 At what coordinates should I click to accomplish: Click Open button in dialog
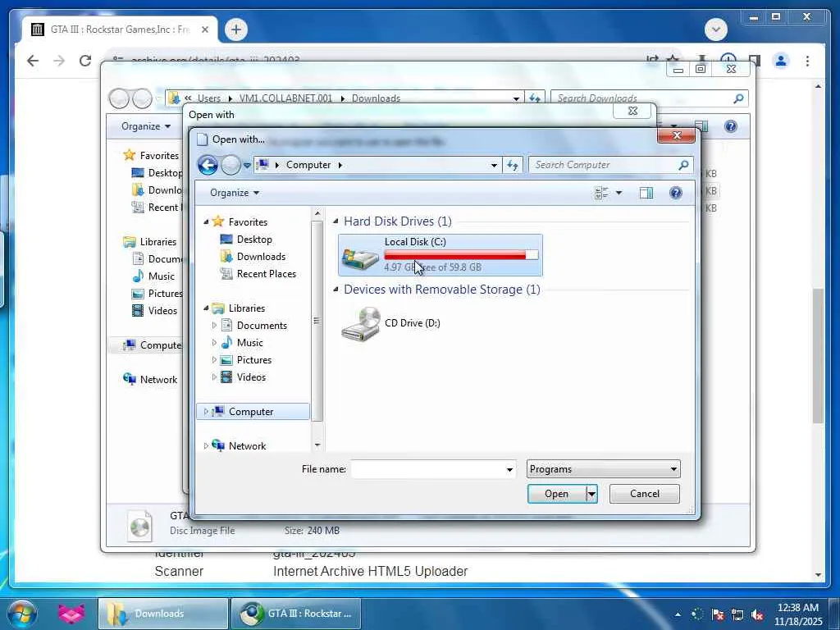(557, 494)
